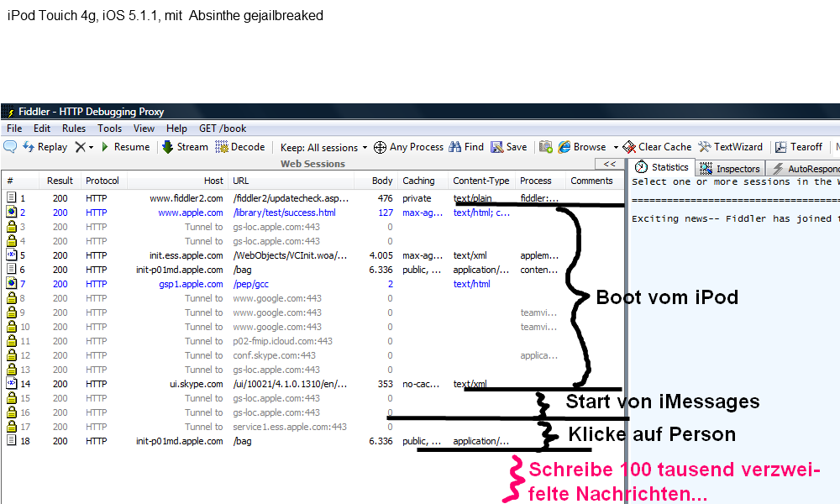The height and width of the screenshot is (504, 840).
Task: Sort by the URL column header
Action: point(291,181)
